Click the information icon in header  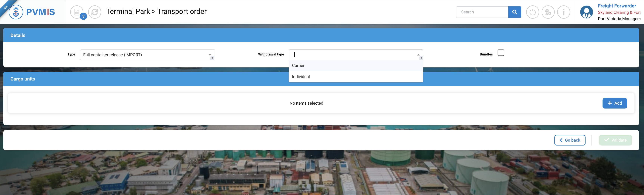563,12
